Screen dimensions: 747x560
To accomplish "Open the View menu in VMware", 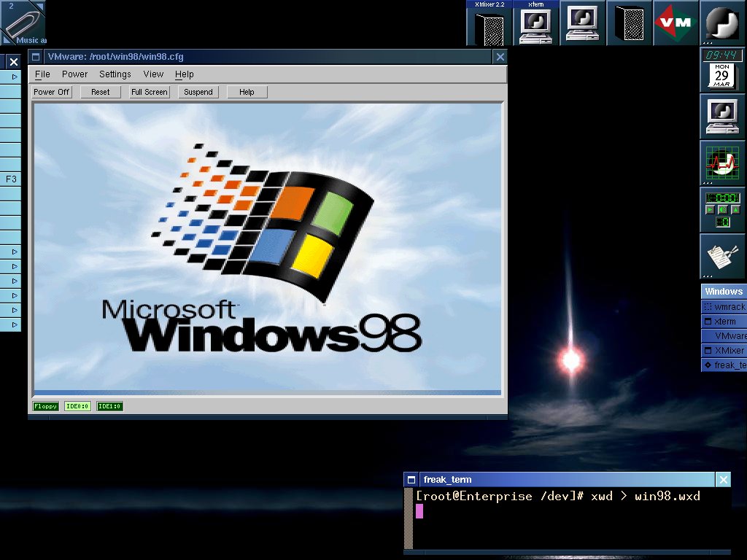I will [153, 74].
